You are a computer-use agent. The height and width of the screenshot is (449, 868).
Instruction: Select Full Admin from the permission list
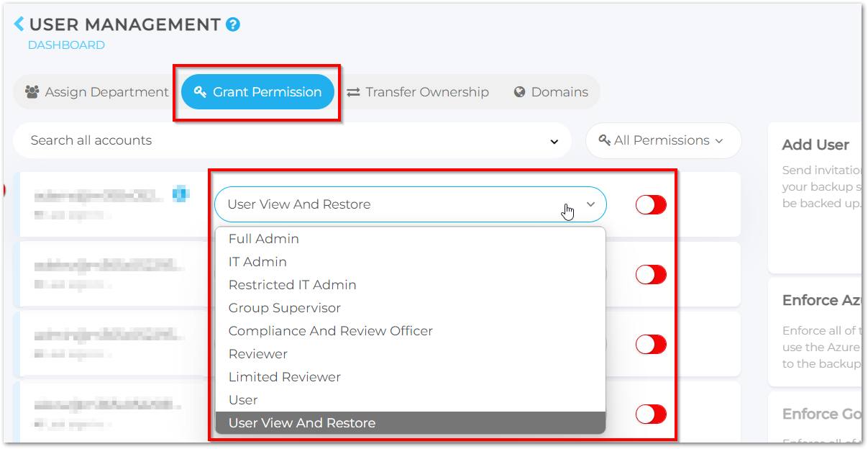pos(263,238)
